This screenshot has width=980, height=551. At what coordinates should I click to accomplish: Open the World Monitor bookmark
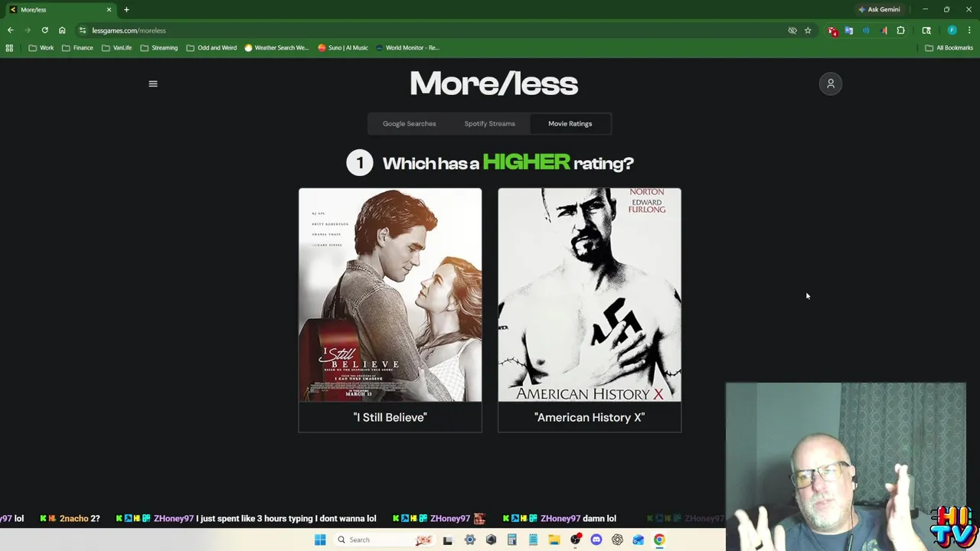point(407,47)
